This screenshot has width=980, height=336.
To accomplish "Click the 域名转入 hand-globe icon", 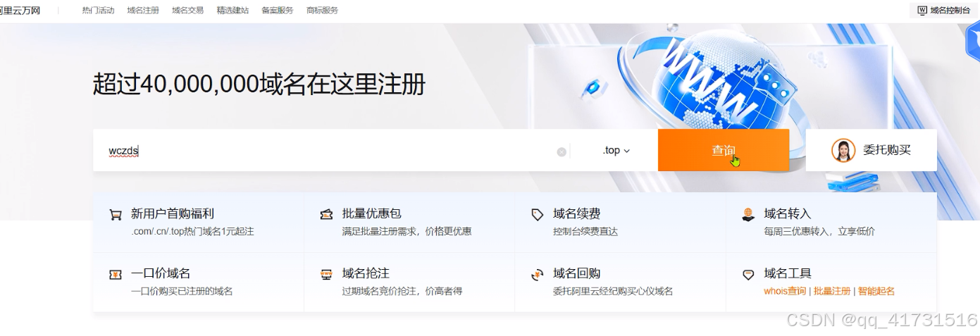I will point(748,215).
